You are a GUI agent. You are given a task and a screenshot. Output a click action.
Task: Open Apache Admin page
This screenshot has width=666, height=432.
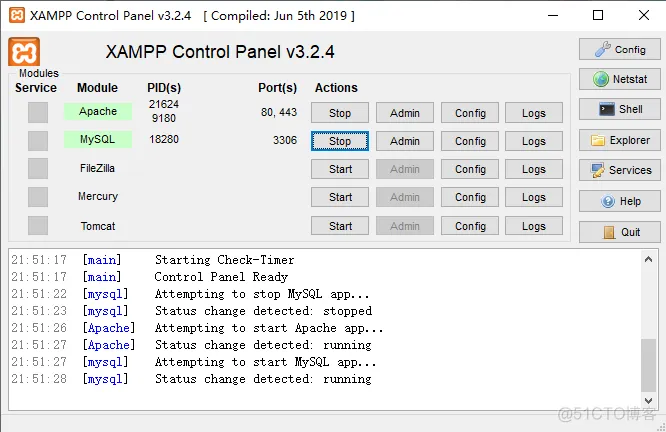(405, 113)
